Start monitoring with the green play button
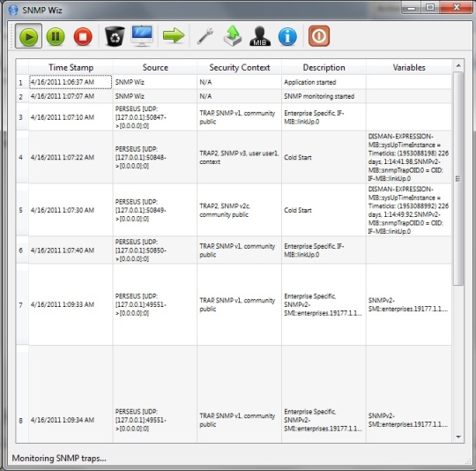The height and width of the screenshot is (471, 476). [28, 37]
